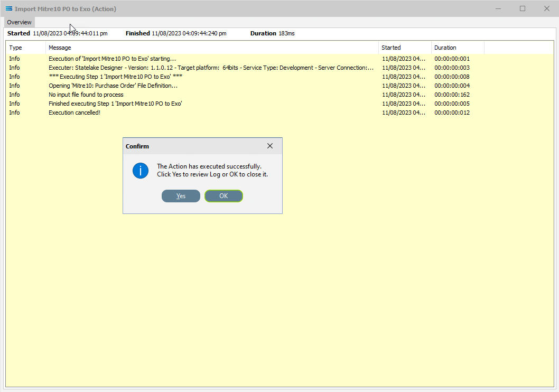Screen dimensions: 559x392
Task: Click the app icon in the title bar
Action: pos(9,8)
